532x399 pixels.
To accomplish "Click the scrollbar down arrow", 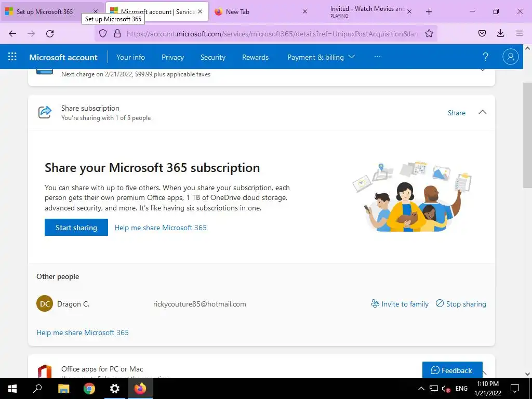I will pos(527,374).
